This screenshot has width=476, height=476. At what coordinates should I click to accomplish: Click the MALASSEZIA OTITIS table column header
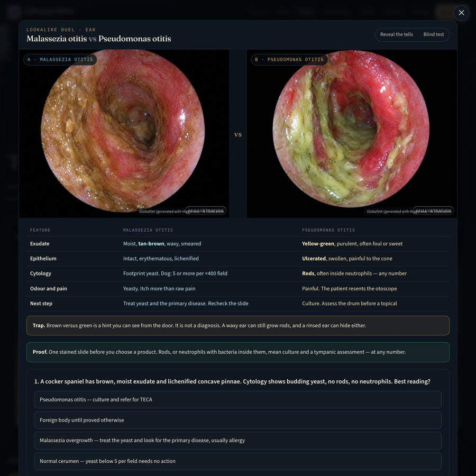(x=148, y=230)
